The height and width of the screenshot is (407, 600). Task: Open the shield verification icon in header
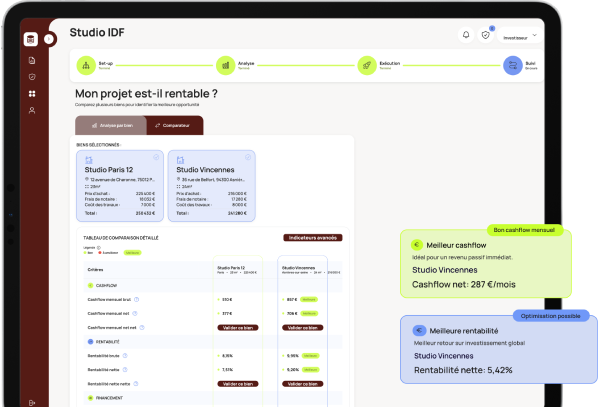486,34
